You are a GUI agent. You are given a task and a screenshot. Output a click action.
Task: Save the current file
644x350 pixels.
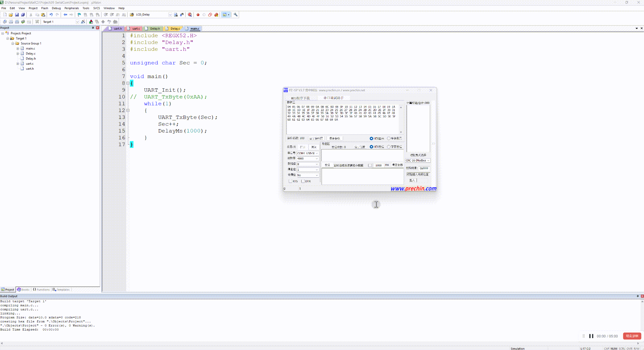click(x=17, y=15)
